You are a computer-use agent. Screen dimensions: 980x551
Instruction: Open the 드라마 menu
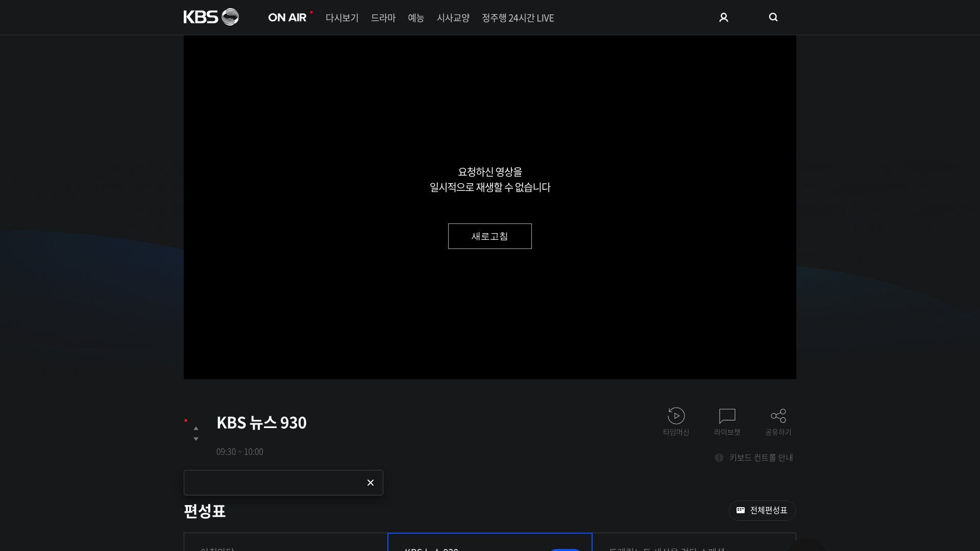point(383,17)
